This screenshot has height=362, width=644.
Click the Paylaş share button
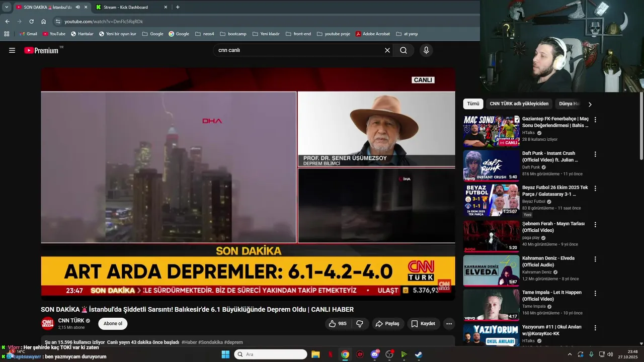pyautogui.click(x=387, y=324)
